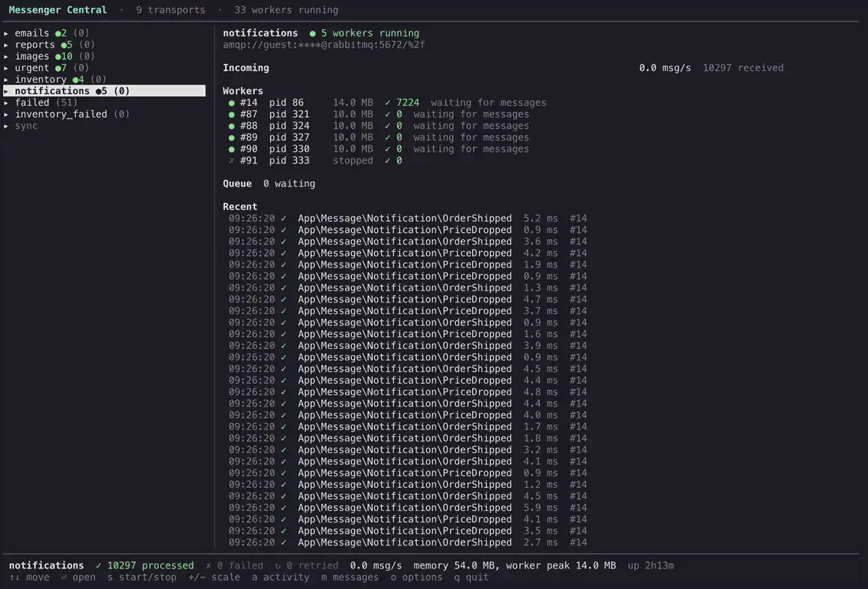Expand the images transport arrow
The width and height of the screenshot is (868, 589).
pyautogui.click(x=6, y=57)
